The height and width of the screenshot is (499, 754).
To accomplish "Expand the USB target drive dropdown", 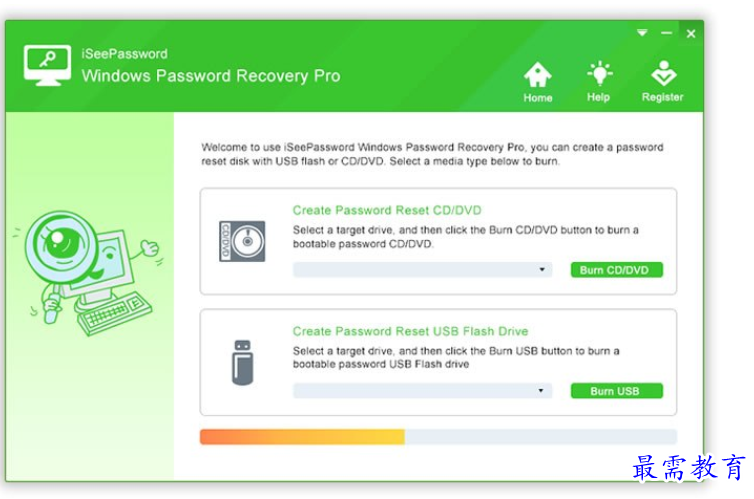I will [423, 391].
